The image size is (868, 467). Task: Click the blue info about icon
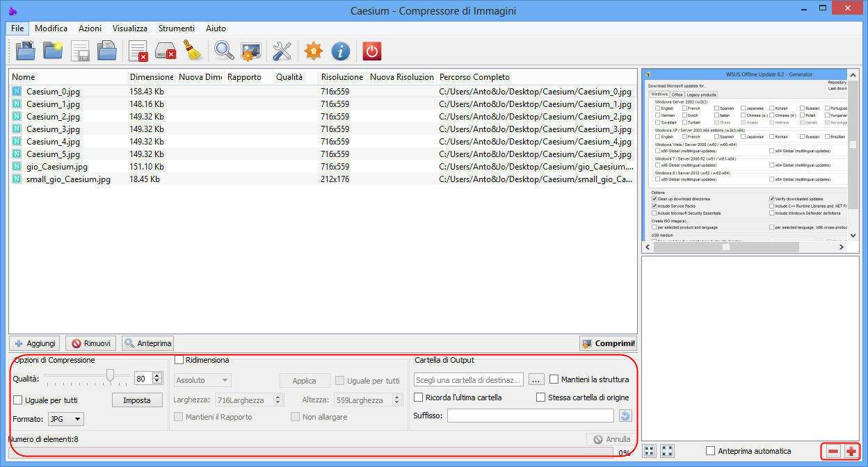(340, 51)
